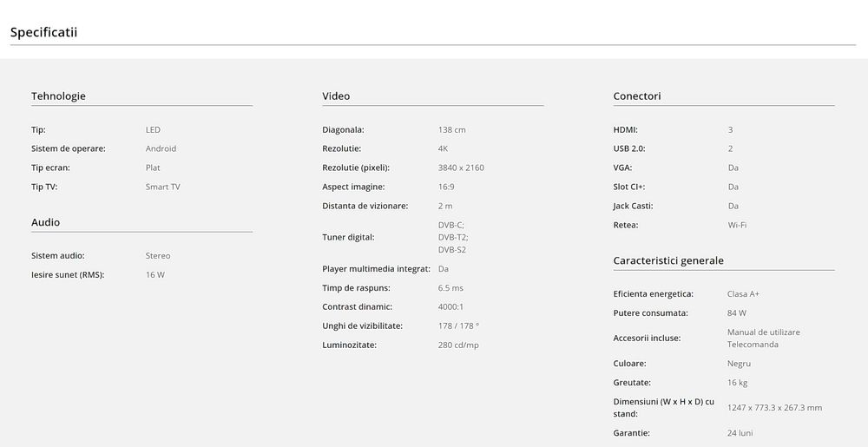This screenshot has height=447, width=868.
Task: Click the Telecomanda accessory text
Action: [753, 344]
